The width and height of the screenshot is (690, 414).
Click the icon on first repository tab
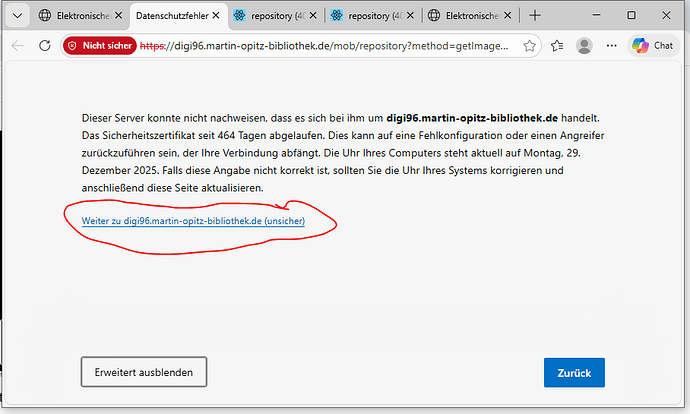click(x=239, y=15)
